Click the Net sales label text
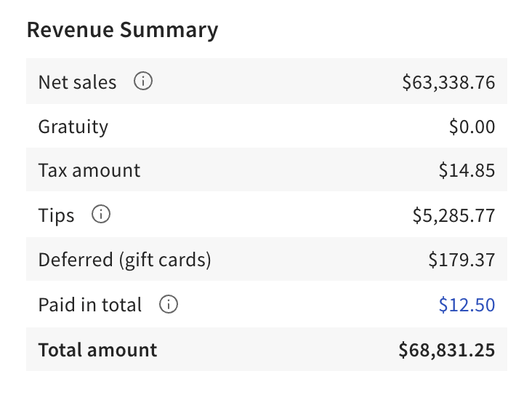 (x=77, y=82)
